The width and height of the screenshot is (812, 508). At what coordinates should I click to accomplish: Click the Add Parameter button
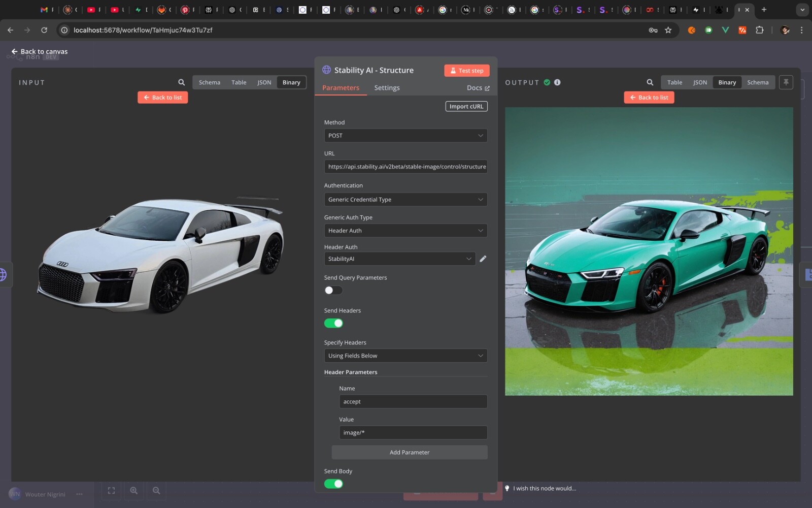click(410, 452)
